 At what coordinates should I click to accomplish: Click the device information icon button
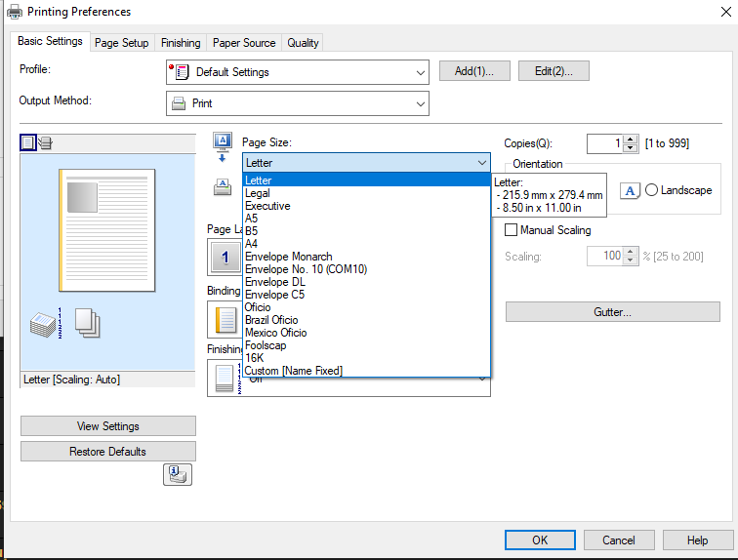coord(178,474)
